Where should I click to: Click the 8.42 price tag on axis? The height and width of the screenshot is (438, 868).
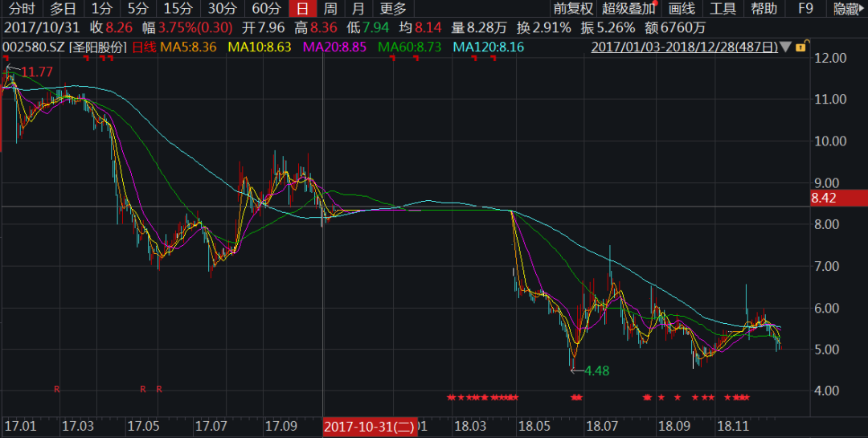(x=838, y=196)
